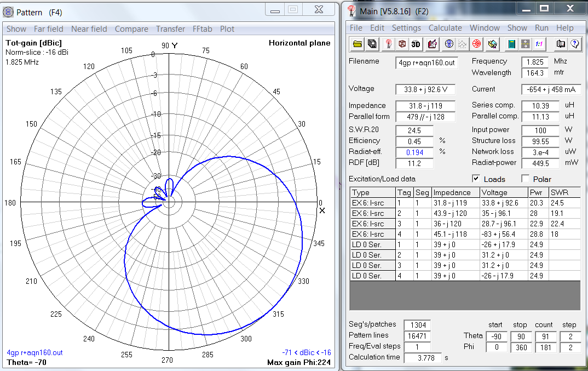The height and width of the screenshot is (371, 588).
Task: Open the Plot menu
Action: (227, 29)
